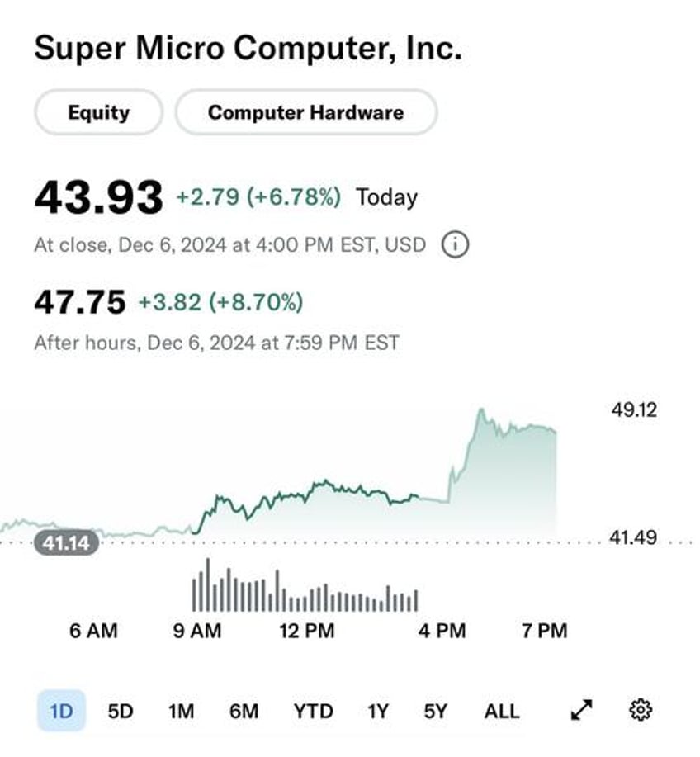Open the Computer Hardware category tag
700x757 pixels.
coord(306,112)
